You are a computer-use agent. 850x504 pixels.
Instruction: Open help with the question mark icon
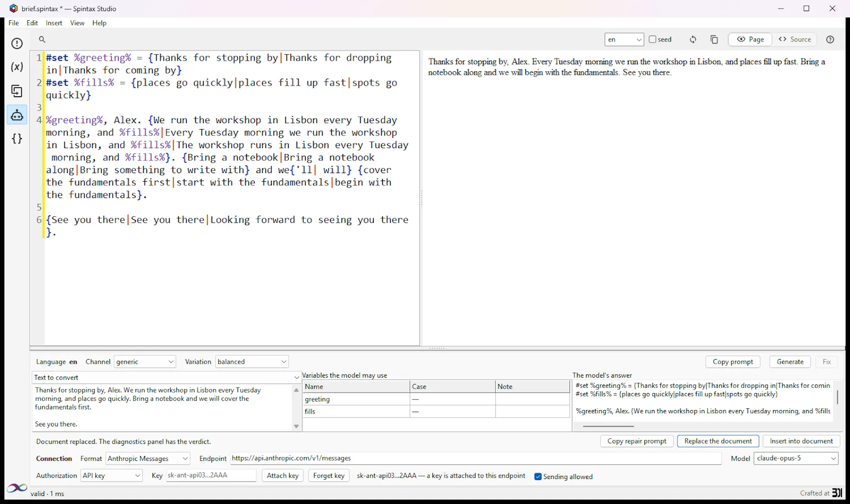pyautogui.click(x=830, y=39)
